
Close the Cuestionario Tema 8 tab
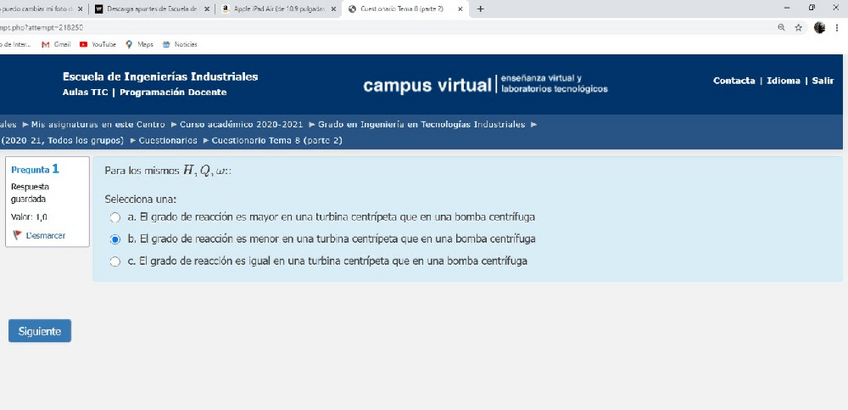[x=461, y=9]
